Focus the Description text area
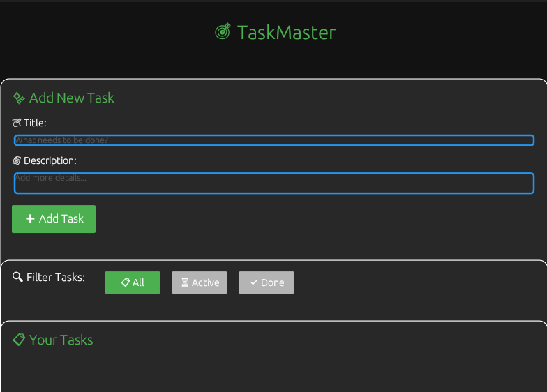Image resolution: width=547 pixels, height=392 pixels. pos(274,183)
